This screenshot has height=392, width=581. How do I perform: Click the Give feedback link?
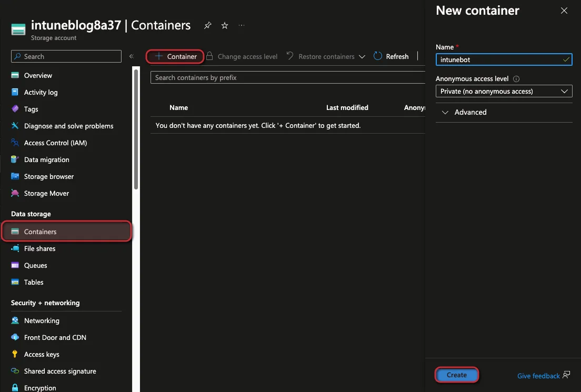538,376
